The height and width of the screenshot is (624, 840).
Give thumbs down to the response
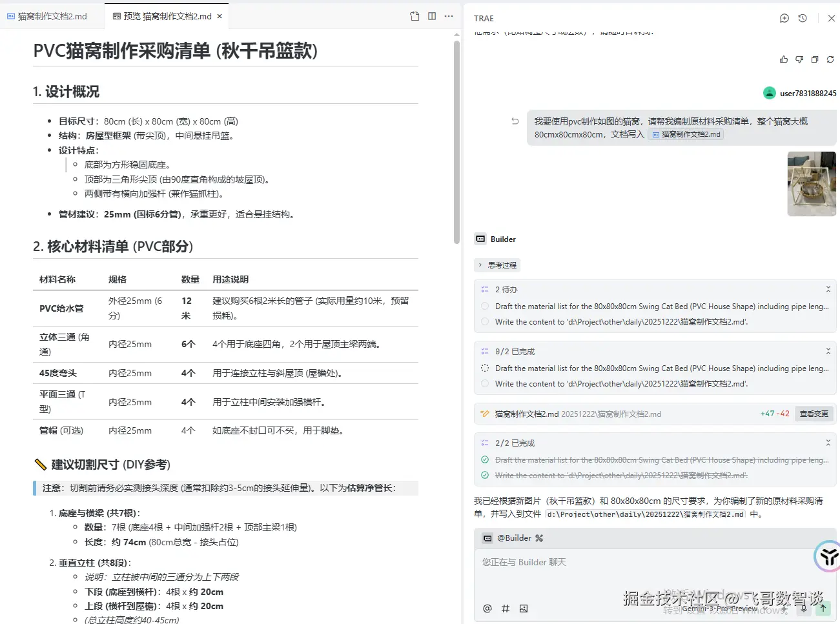coord(799,59)
